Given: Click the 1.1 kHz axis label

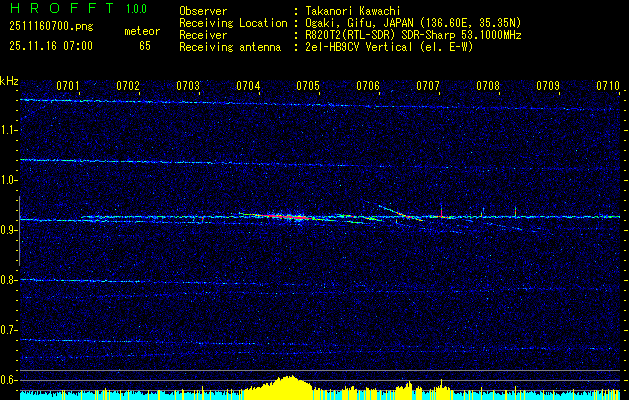Looking at the screenshot, I should pos(9,130).
